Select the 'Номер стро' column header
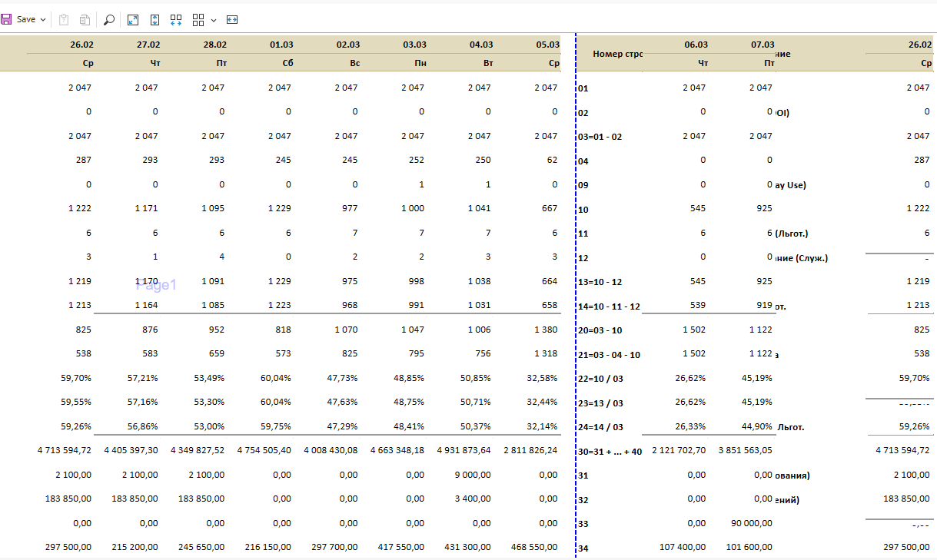Image resolution: width=937 pixels, height=560 pixels. point(617,54)
